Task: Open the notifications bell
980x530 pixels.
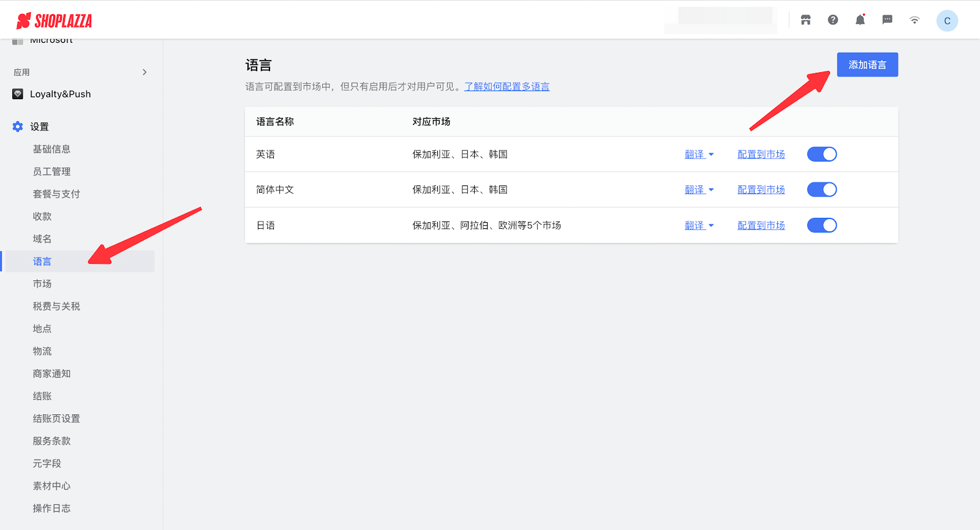Action: 860,20
